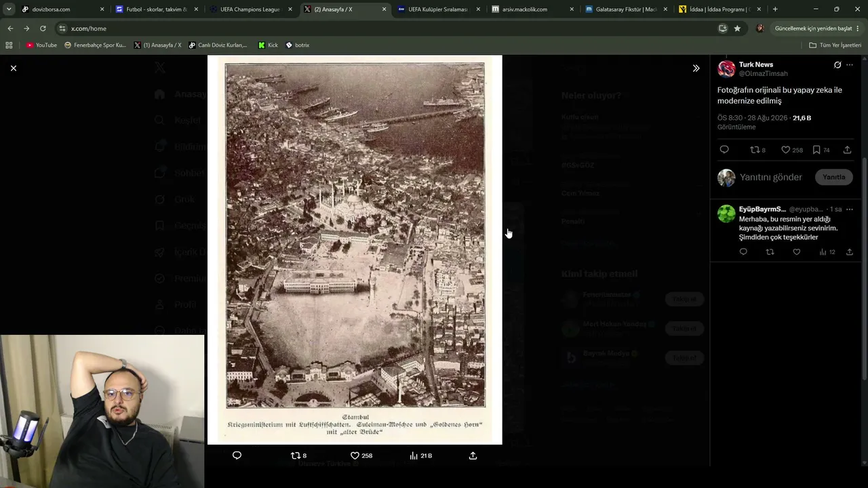Open the apps grid in bookmarks bar

tap(9, 45)
